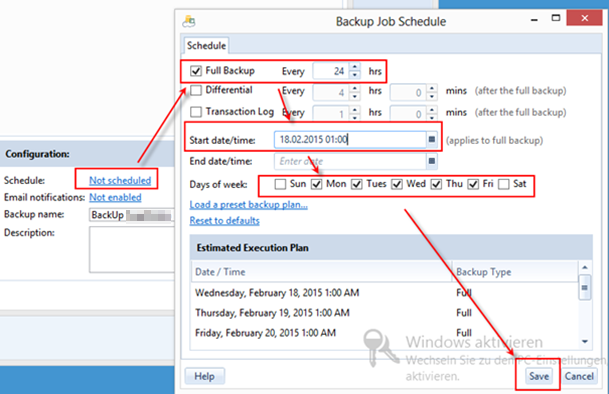Enable the Differential backup checkbox

pyautogui.click(x=196, y=91)
